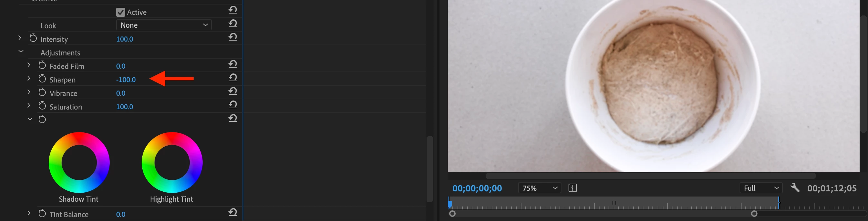Reset the Look setting
This screenshot has width=868, height=221.
pyautogui.click(x=233, y=23)
